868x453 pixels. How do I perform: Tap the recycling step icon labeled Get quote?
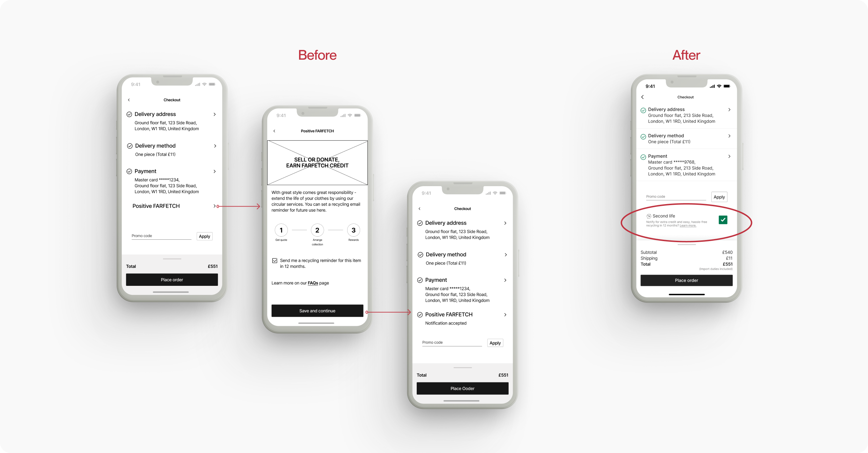(x=281, y=230)
